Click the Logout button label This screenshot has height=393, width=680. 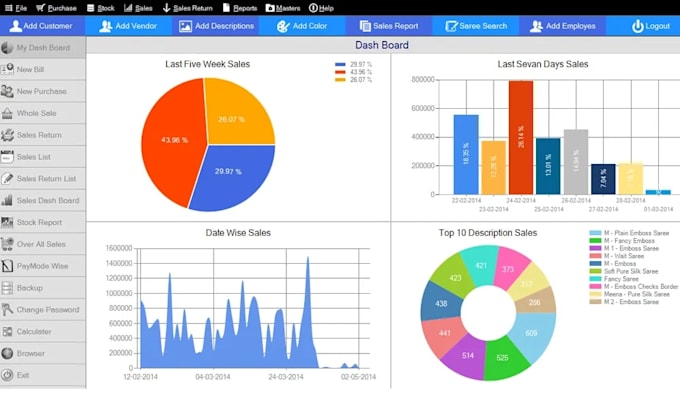pos(657,26)
